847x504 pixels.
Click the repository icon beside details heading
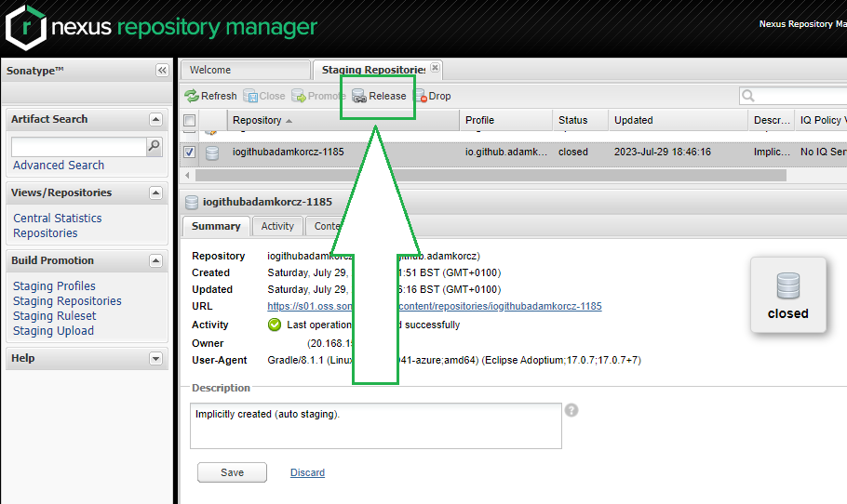pyautogui.click(x=192, y=203)
